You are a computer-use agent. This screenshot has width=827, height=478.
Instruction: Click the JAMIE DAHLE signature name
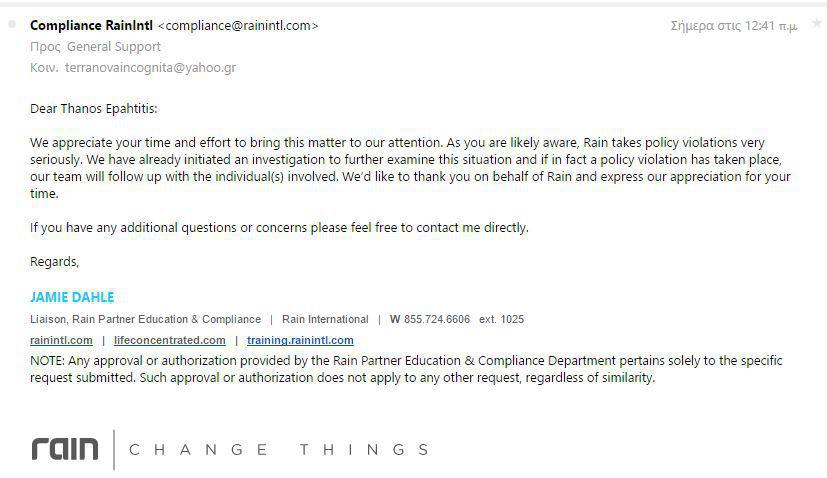[x=72, y=297]
